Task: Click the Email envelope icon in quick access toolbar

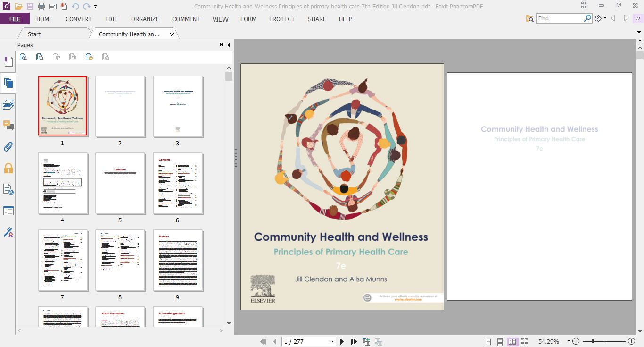Action: coord(52,7)
